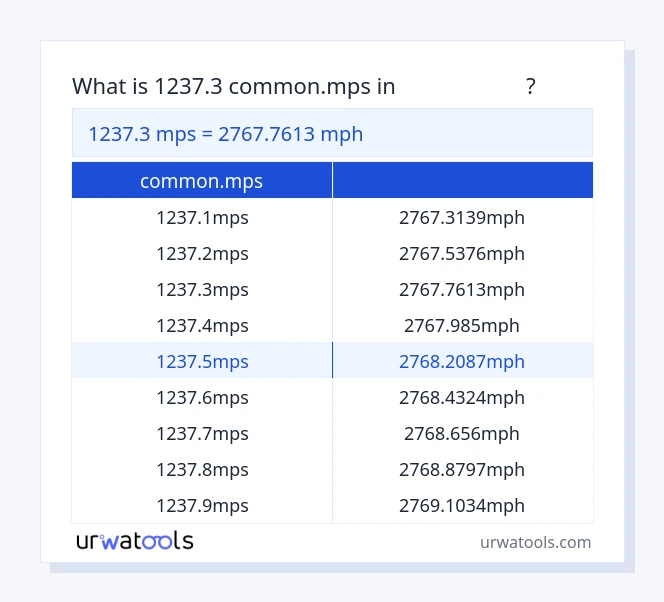The height and width of the screenshot is (602, 664).
Task: Click the 1237.4mps cell
Action: click(x=202, y=325)
